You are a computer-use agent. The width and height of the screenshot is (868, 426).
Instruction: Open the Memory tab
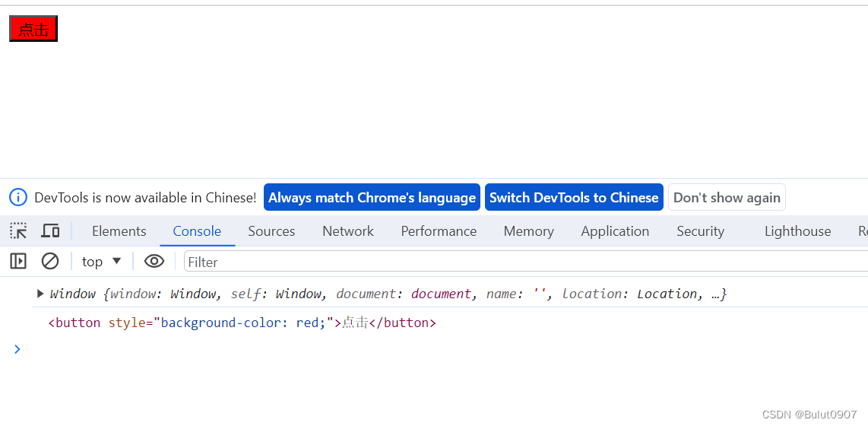point(529,231)
